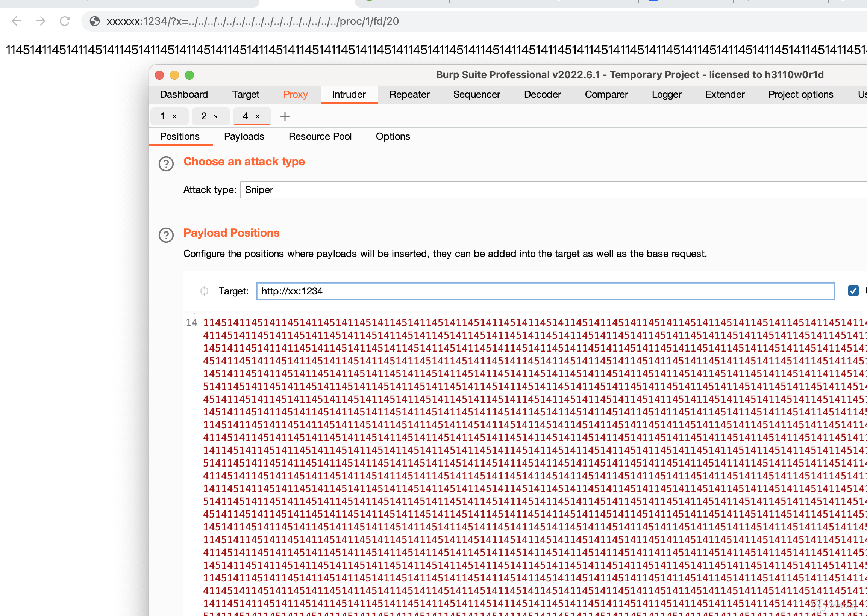
Task: Open the Attack type Sniper dropdown
Action: (x=550, y=190)
